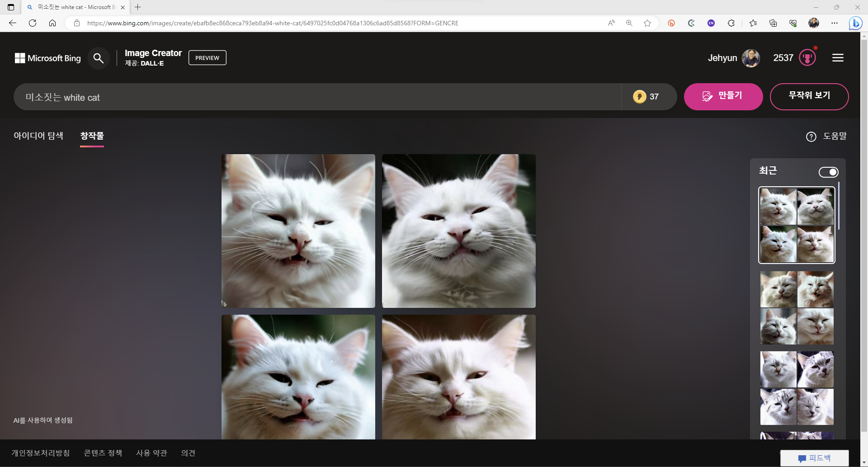The image size is (868, 467).
Task: Add this page to favorites star
Action: (647, 23)
